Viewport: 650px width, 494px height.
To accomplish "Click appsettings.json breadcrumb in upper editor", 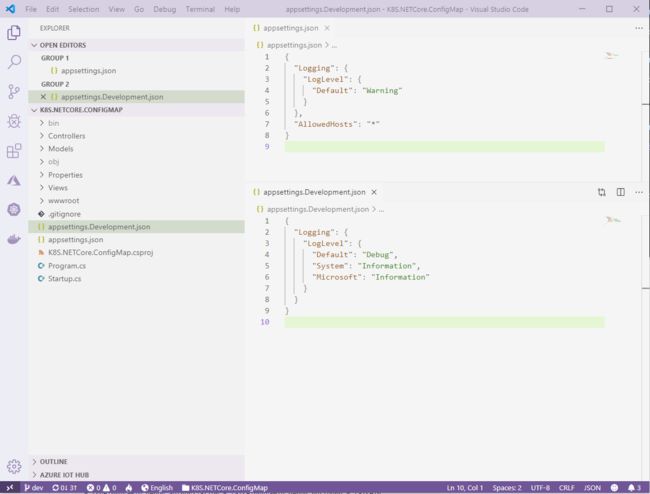I will (x=289, y=45).
